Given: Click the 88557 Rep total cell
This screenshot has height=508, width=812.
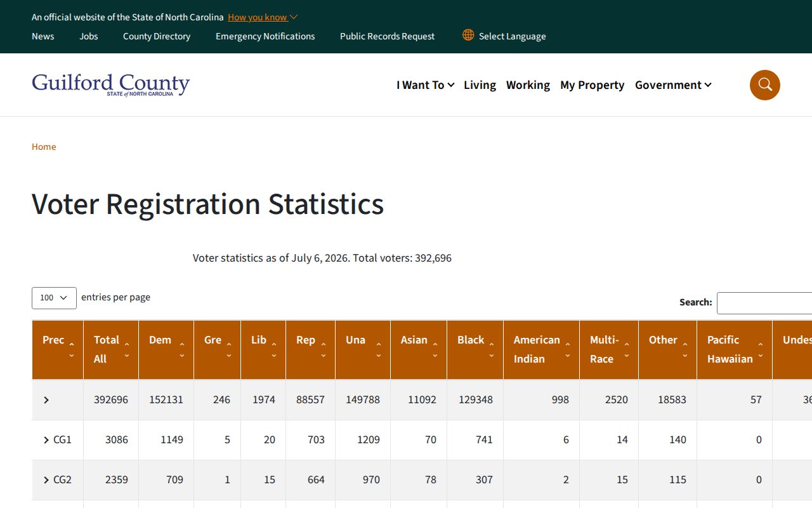Looking at the screenshot, I should click(x=310, y=400).
